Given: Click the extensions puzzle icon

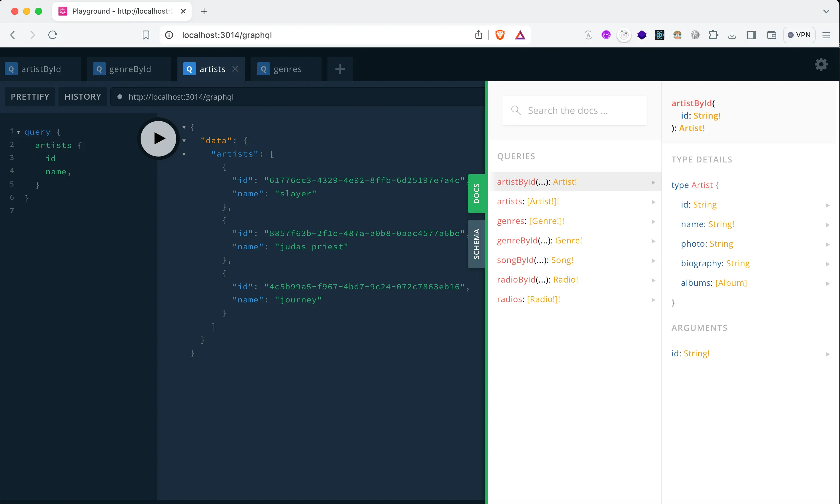Looking at the screenshot, I should click(714, 35).
